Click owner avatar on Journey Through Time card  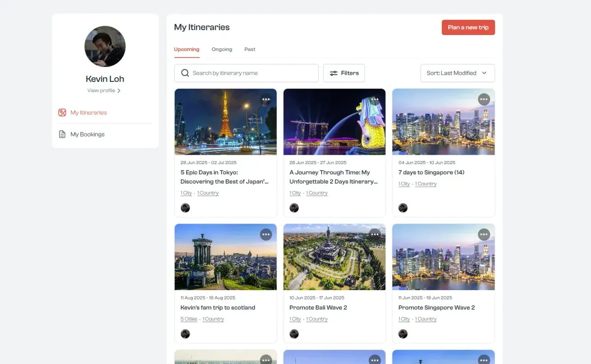pos(294,208)
